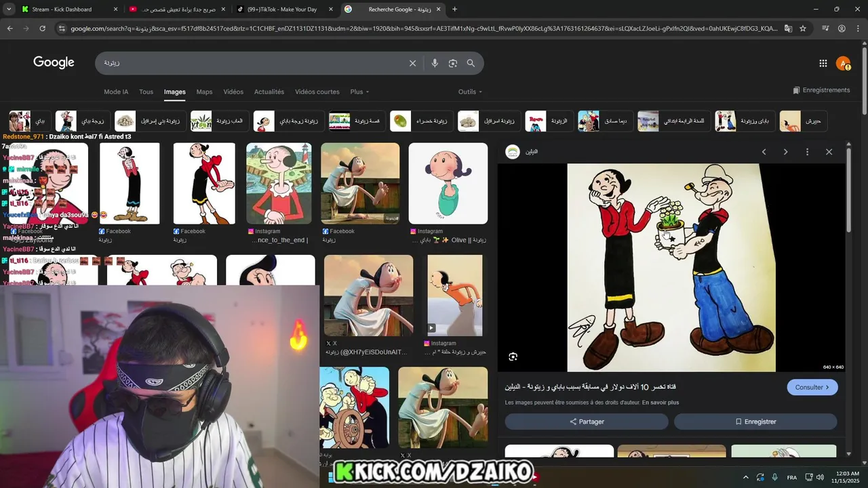
Task: Select the زيتونة خضراء green olive filter chip
Action: (421, 121)
